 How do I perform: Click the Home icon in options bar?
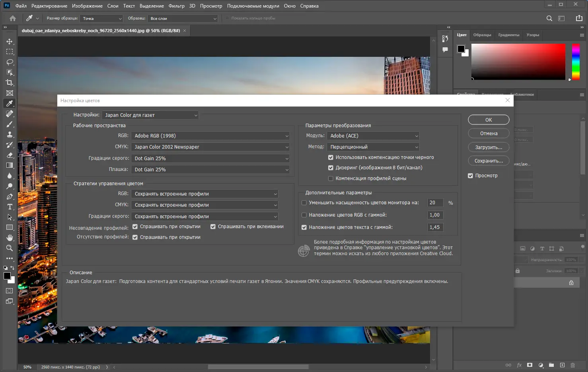pyautogui.click(x=13, y=18)
